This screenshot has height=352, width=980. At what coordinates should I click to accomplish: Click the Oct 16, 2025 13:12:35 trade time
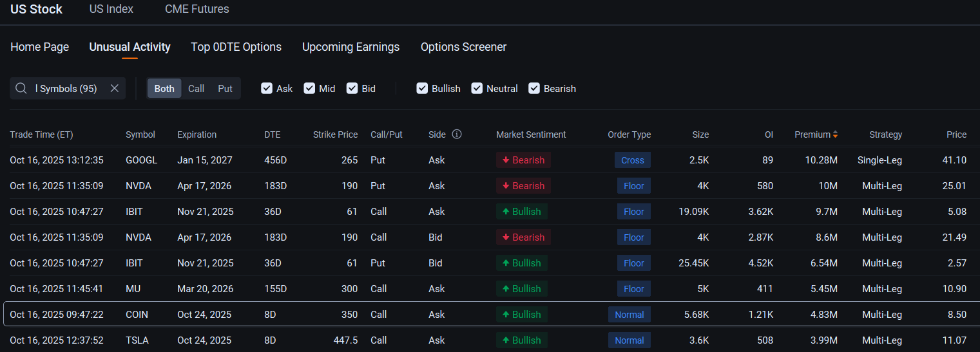tap(57, 160)
